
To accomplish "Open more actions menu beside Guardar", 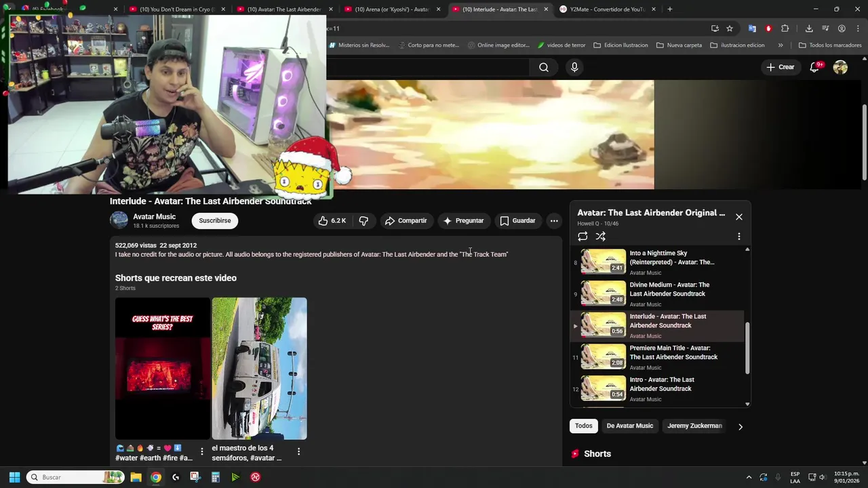I will pyautogui.click(x=554, y=221).
